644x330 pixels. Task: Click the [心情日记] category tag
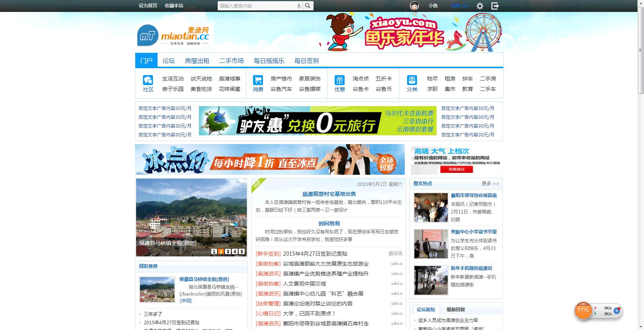[268, 314]
